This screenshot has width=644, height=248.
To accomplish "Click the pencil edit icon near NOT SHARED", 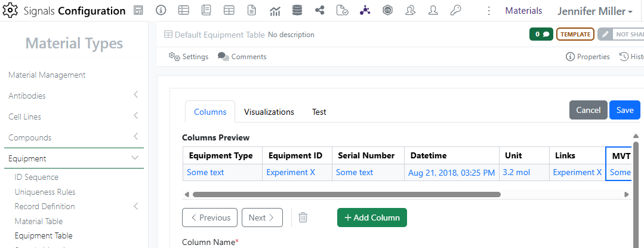I will pos(605,35).
